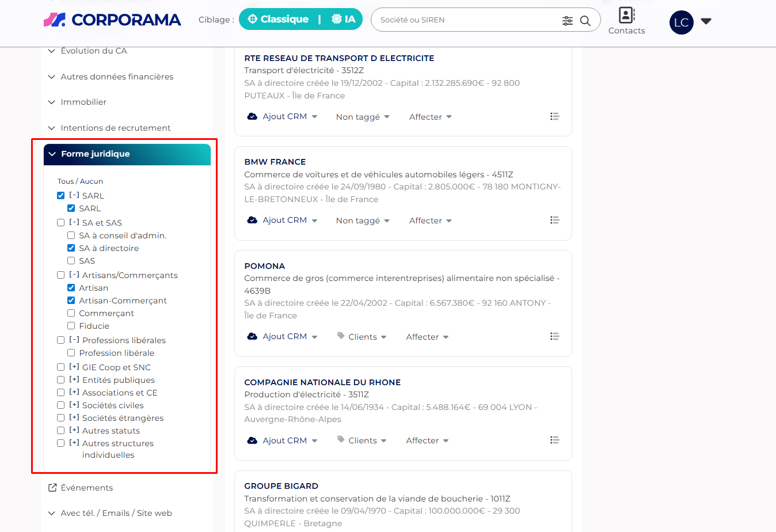Enable the Profession libérale checkbox

click(x=71, y=353)
